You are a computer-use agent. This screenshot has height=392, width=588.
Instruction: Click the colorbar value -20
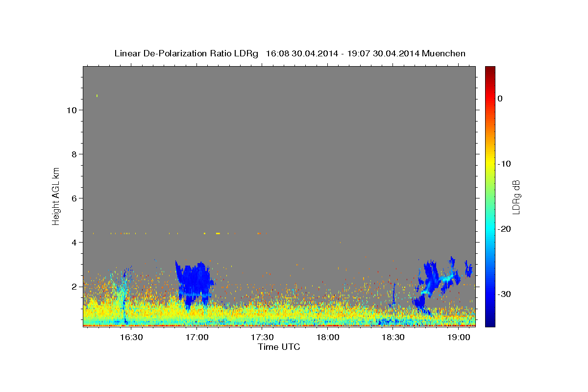(x=505, y=229)
